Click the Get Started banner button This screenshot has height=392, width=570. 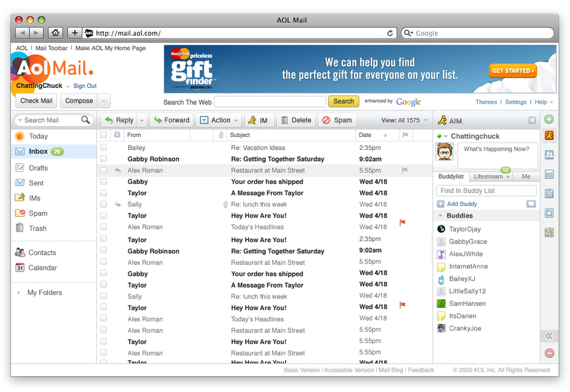point(512,71)
